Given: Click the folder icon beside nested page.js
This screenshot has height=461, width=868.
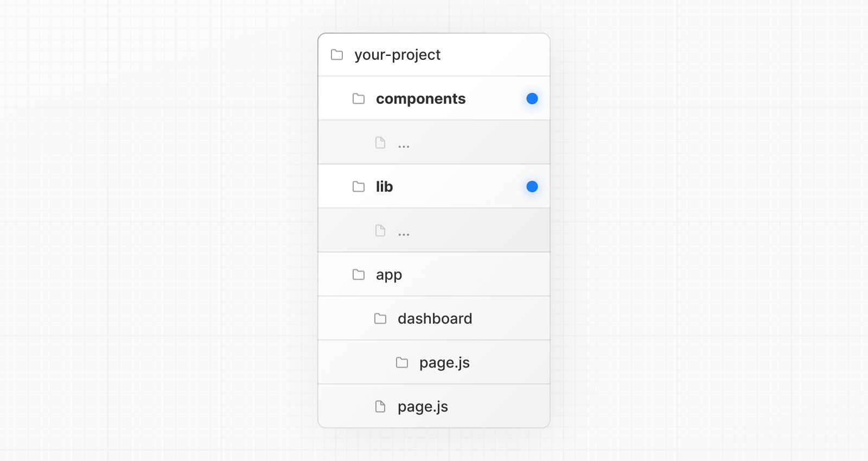Looking at the screenshot, I should [x=402, y=363].
